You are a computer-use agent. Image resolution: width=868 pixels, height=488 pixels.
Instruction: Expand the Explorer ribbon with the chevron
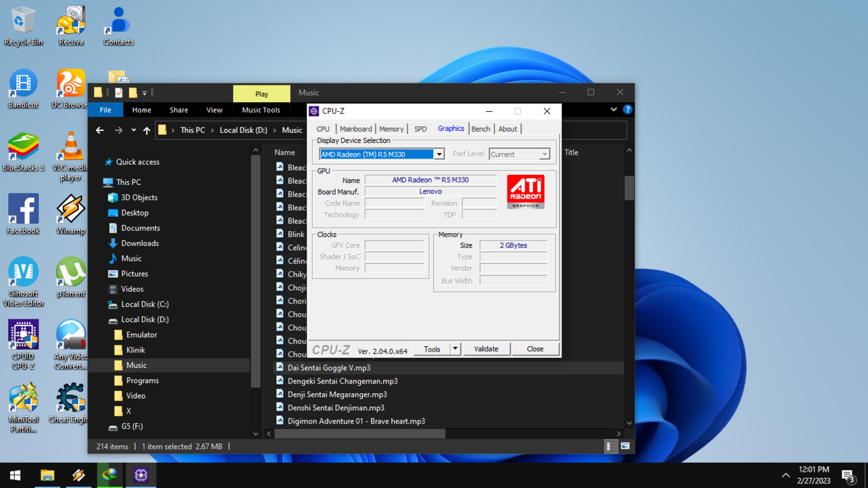click(614, 110)
